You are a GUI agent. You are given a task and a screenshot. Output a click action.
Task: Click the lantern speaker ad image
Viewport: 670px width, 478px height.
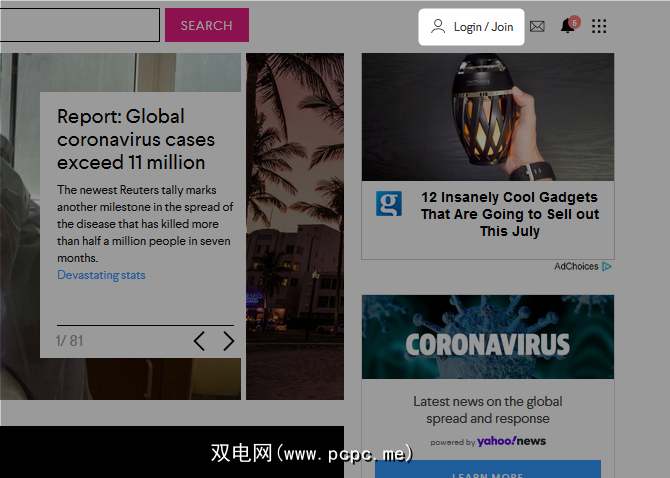pos(488,117)
